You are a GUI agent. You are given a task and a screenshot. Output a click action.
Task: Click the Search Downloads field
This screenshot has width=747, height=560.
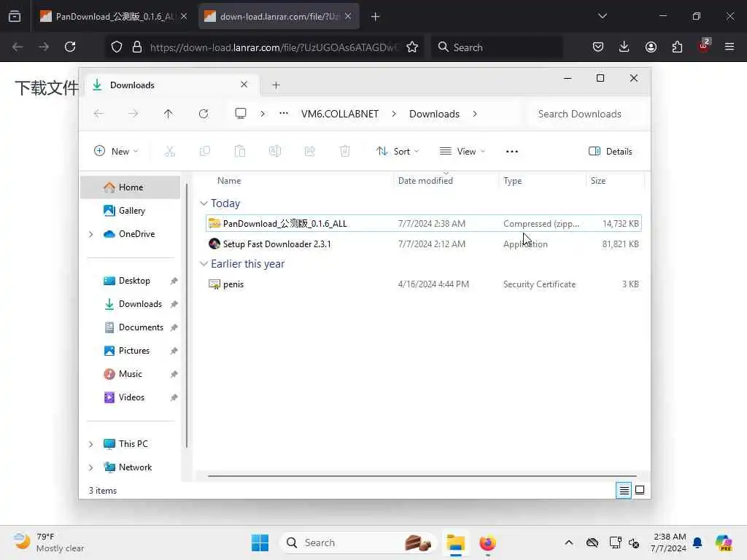coord(588,114)
